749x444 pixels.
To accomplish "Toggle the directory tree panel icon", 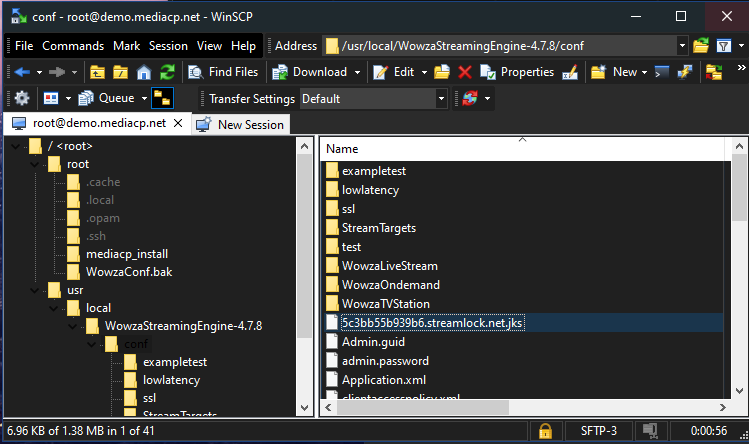I will (x=162, y=98).
